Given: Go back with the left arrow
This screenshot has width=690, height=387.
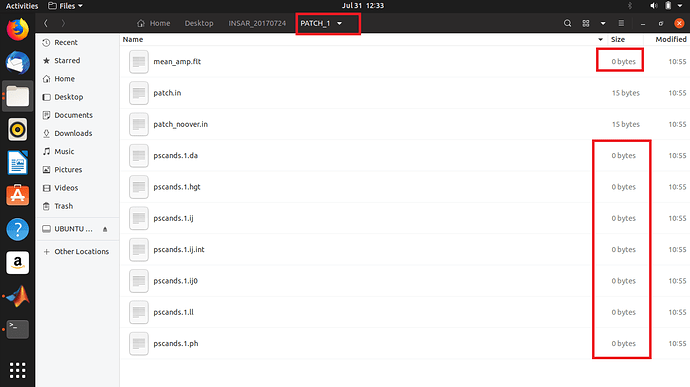Looking at the screenshot, I should (x=46, y=23).
